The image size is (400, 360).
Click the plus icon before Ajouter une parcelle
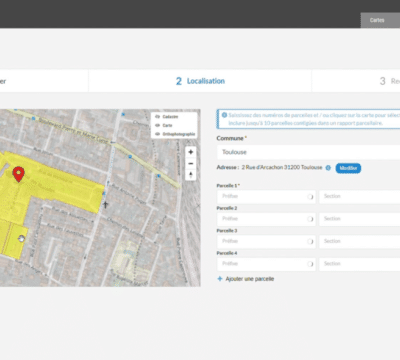tap(220, 279)
